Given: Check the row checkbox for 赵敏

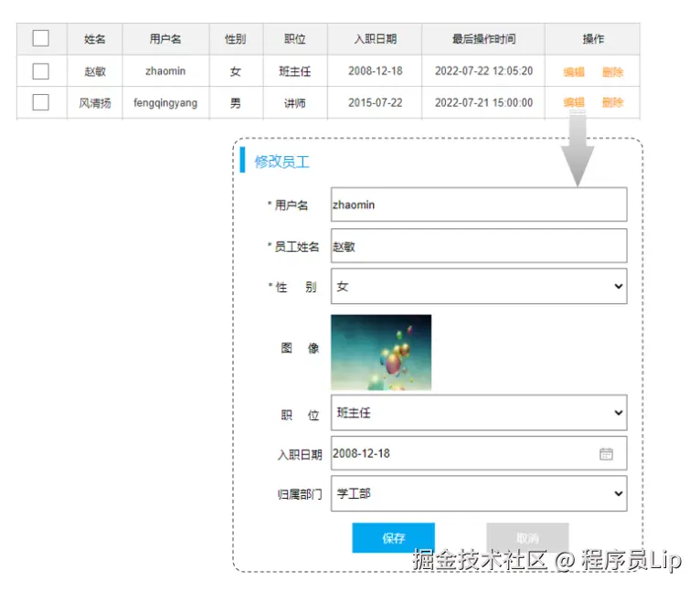Looking at the screenshot, I should [x=40, y=71].
